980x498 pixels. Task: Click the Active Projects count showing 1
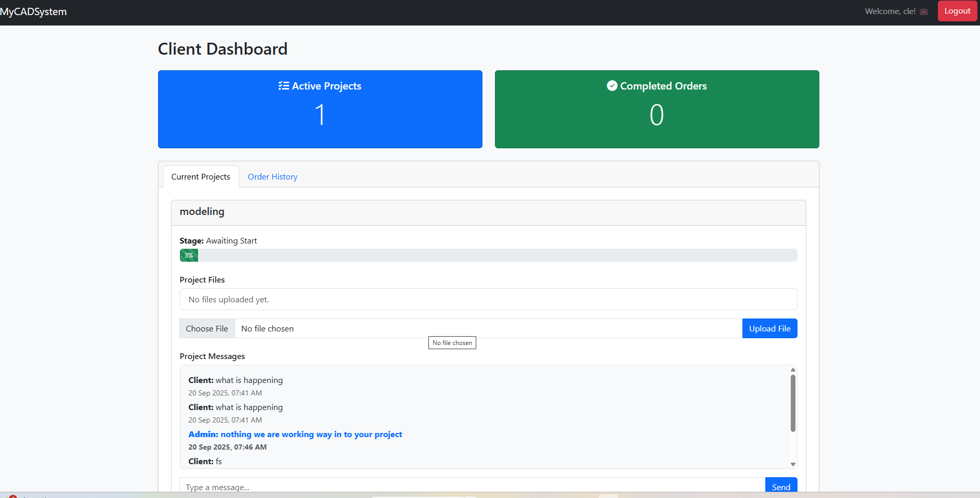(320, 114)
